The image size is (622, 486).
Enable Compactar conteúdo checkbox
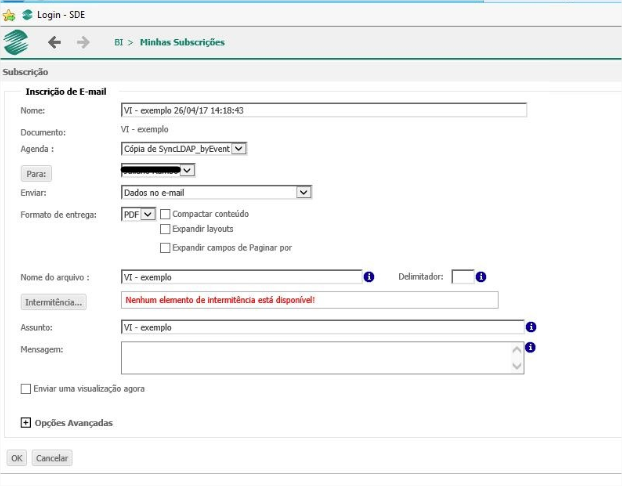tap(165, 214)
